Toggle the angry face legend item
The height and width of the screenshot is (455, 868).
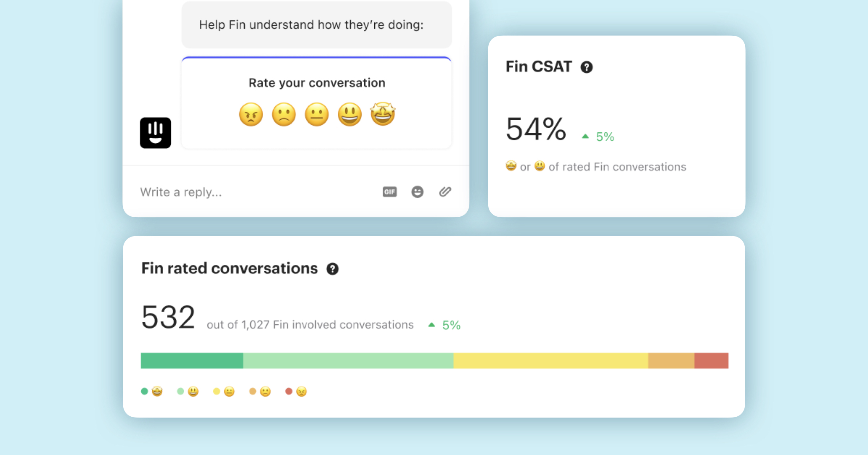296,392
